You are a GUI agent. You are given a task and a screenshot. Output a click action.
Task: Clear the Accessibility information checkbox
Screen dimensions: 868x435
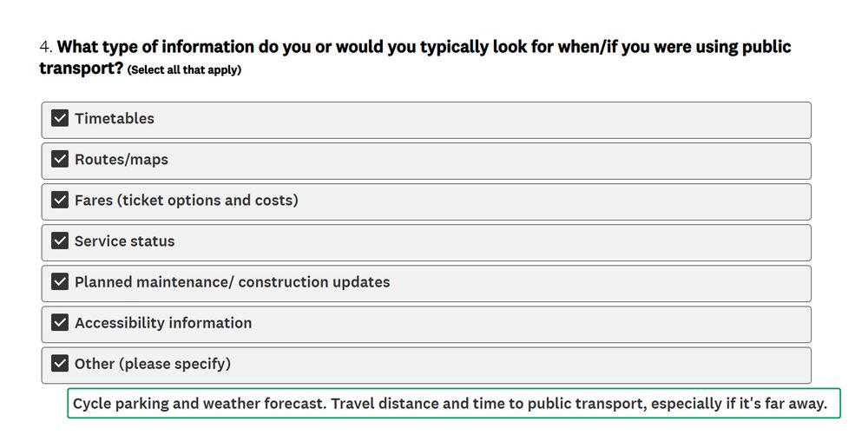(60, 323)
